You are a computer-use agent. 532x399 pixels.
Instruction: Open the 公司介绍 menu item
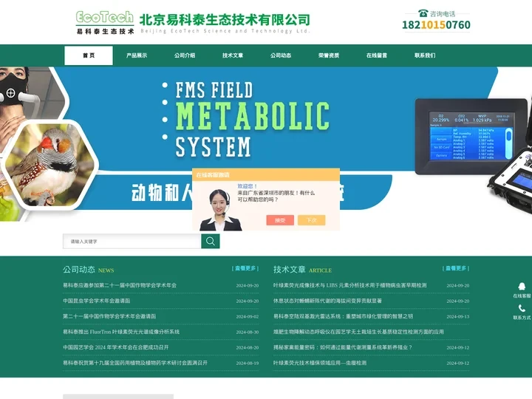(185, 55)
